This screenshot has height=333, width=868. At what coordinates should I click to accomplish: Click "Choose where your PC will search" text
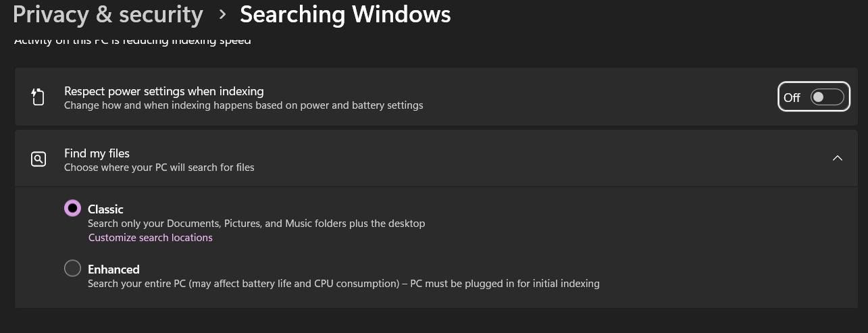(x=159, y=168)
